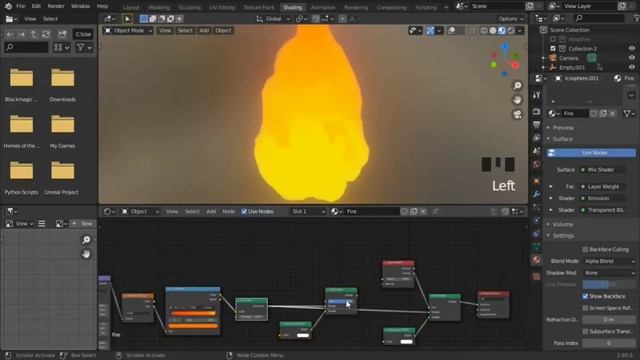This screenshot has height=360, width=640.
Task: Open the viewport Add menu
Action: coord(204,31)
